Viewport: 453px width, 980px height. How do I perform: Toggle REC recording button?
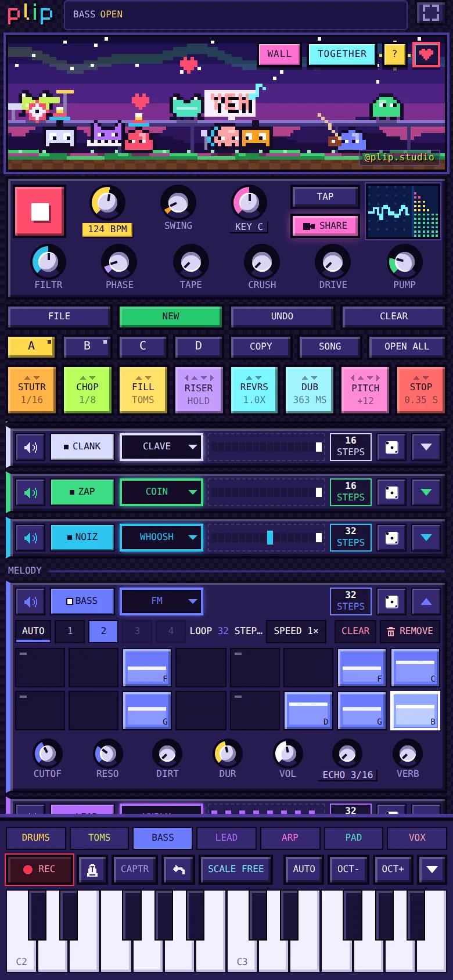(x=39, y=869)
